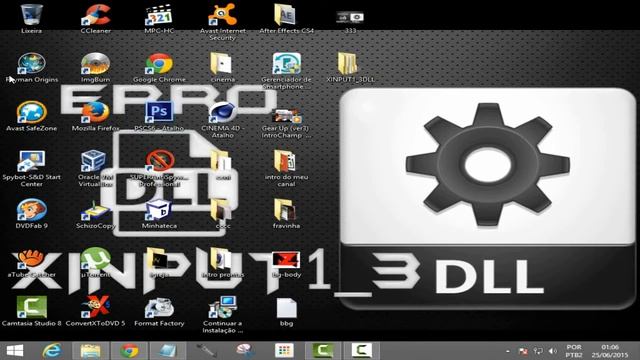Open the volume speaker tray icon

(x=553, y=351)
